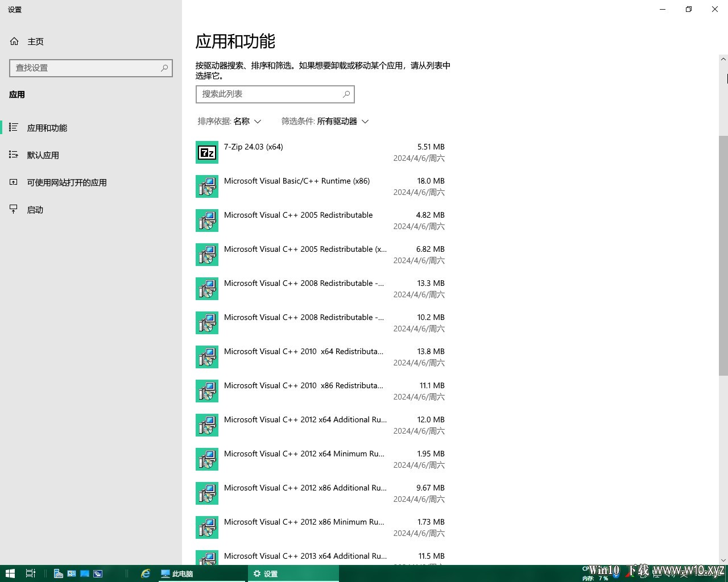Click the 7-Zip 24.03 (x64) name text

(x=254, y=147)
